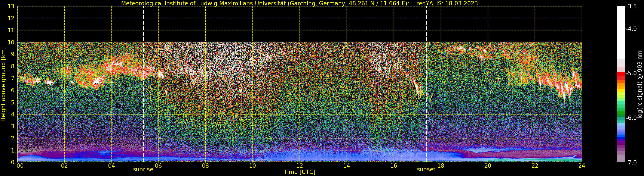
Task: Click the '5.' height axis tick
Action: (13, 102)
